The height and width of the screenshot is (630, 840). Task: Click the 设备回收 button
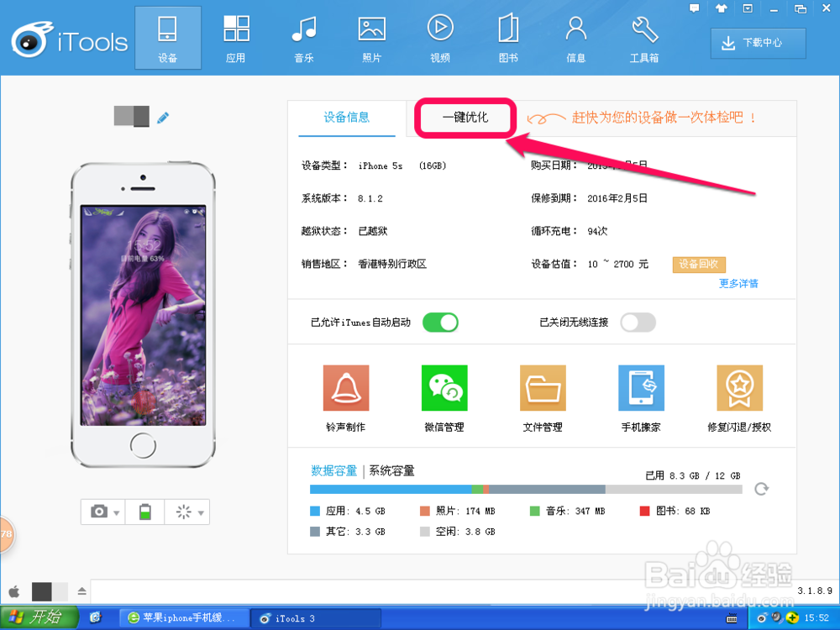(699, 264)
